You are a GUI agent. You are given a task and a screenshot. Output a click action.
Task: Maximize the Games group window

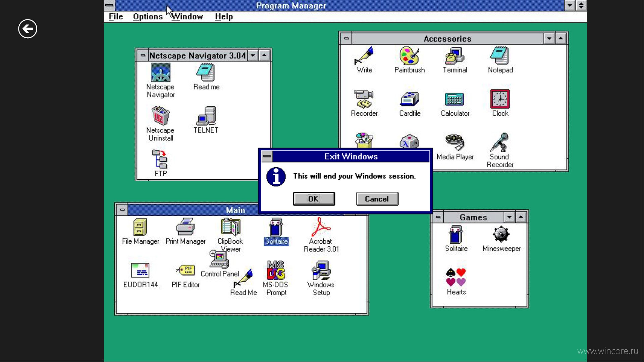[x=521, y=217]
